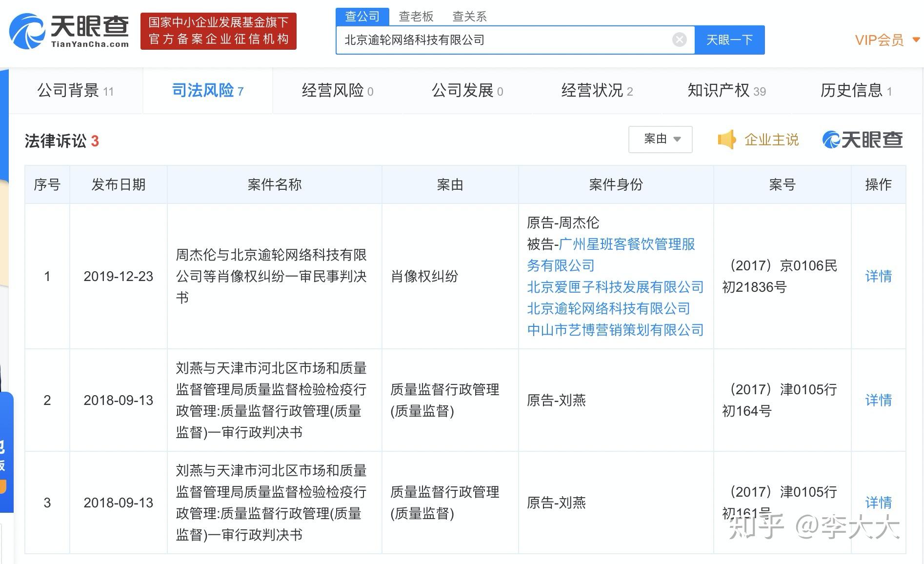924x564 pixels.
Task: Click the 发布日期 column header
Action: (119, 184)
